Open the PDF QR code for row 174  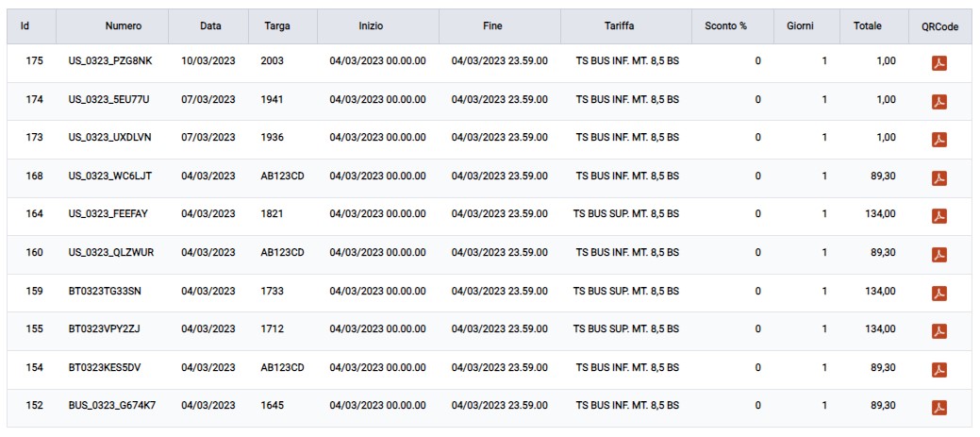click(938, 101)
